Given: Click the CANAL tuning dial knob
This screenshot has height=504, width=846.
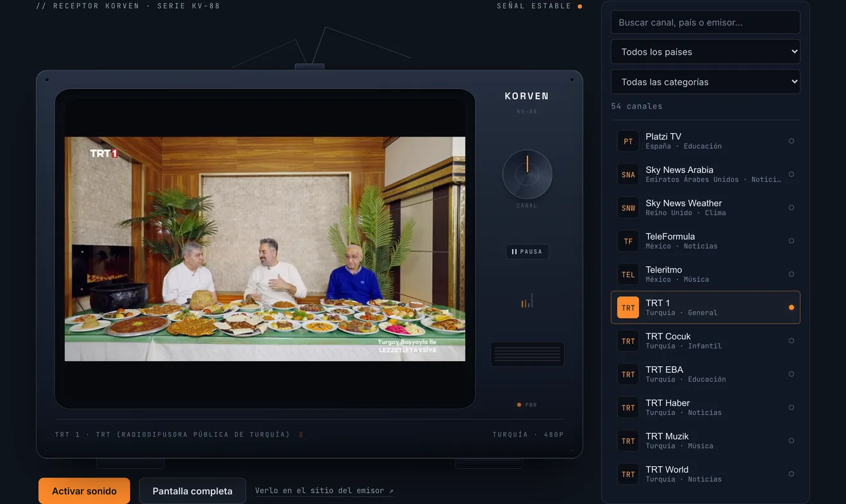Looking at the screenshot, I should pos(527,174).
